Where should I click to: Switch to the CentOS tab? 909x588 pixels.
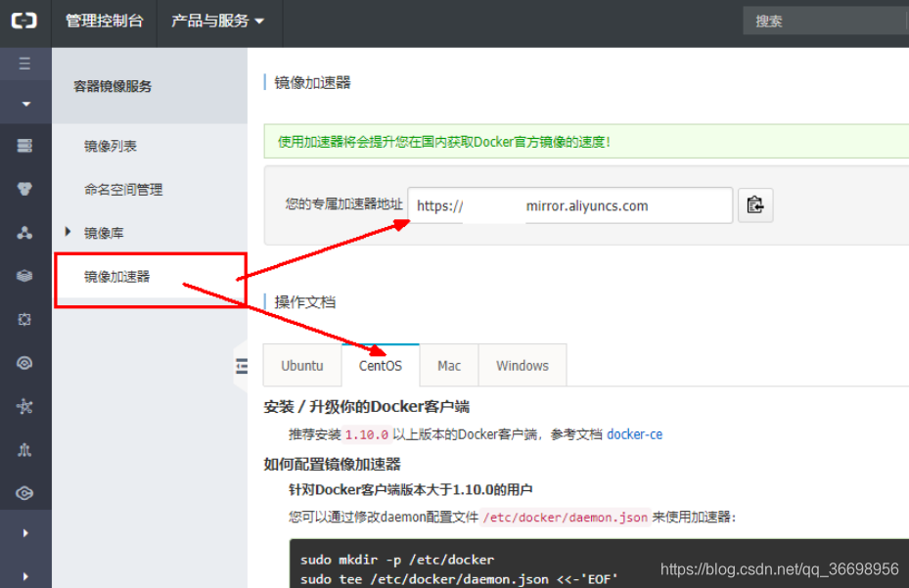pyautogui.click(x=381, y=366)
